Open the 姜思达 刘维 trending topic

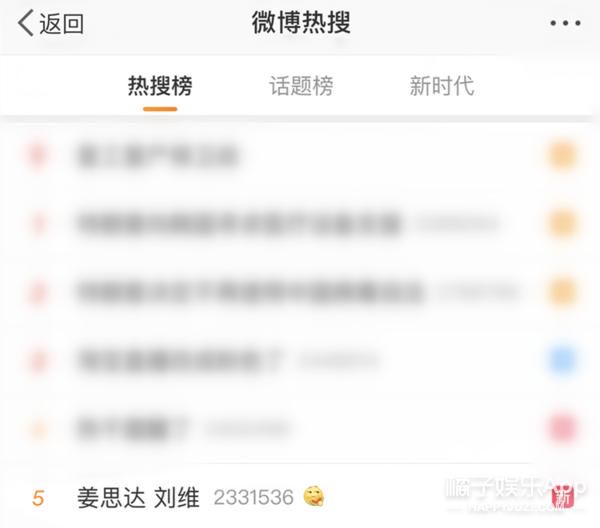point(138,497)
